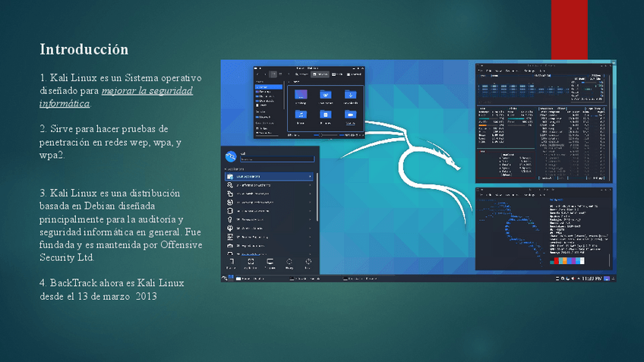Click the highlighted toolbar button in file manager
The image size is (644, 362).
click(320, 74)
